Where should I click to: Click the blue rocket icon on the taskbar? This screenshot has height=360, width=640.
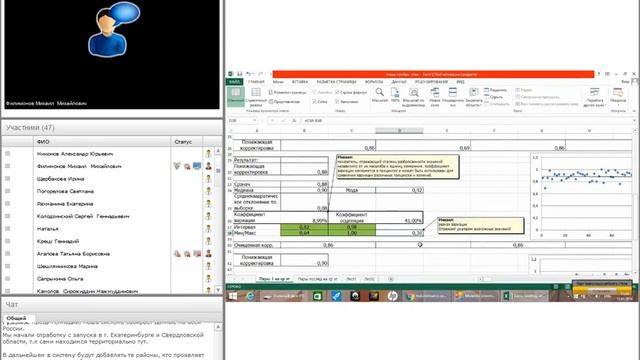point(336,296)
